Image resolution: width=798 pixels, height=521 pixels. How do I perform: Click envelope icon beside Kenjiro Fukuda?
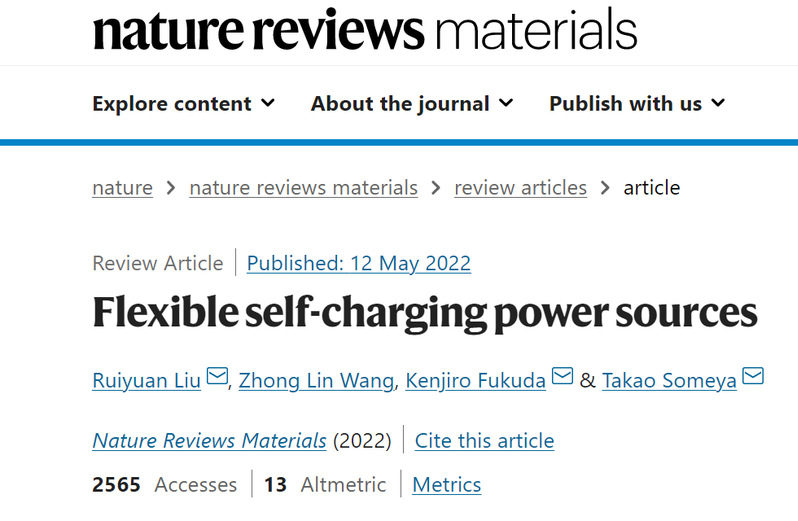tap(562, 378)
